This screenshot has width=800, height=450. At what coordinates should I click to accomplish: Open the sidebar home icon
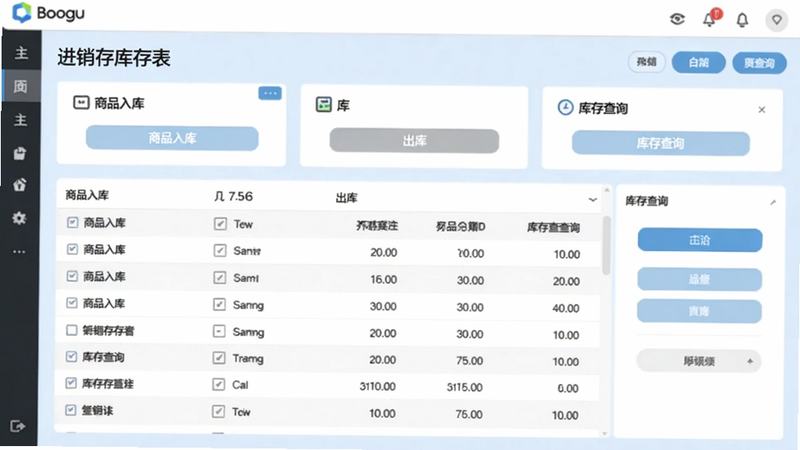click(x=20, y=184)
